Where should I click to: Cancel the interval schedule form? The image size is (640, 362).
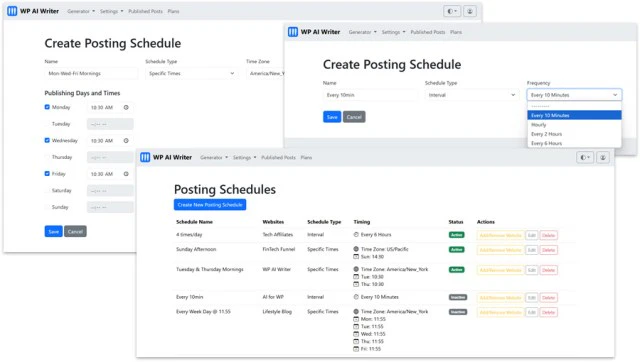point(354,117)
